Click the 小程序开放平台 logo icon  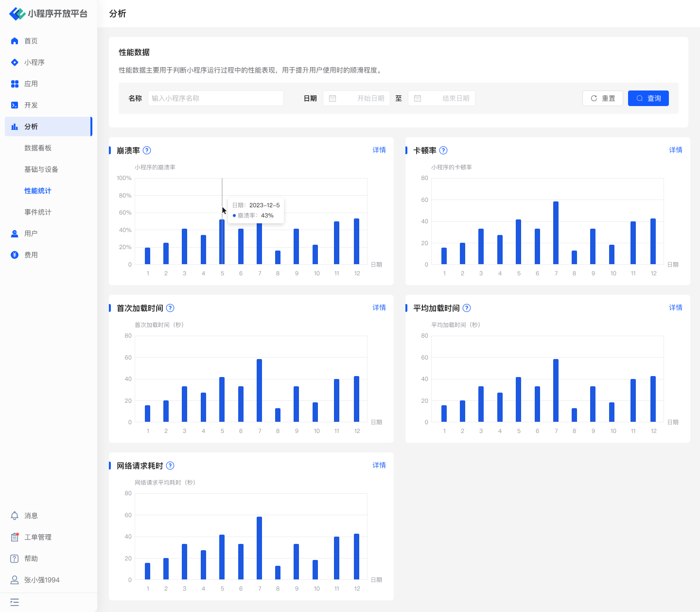coord(17,14)
